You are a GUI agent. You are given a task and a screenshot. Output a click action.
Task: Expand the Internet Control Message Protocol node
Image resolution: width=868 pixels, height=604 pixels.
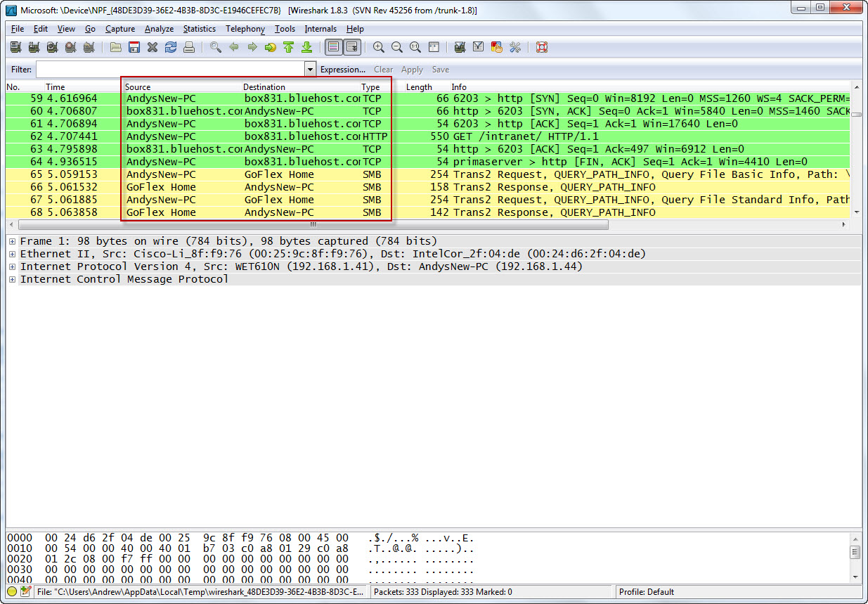pyautogui.click(x=12, y=279)
